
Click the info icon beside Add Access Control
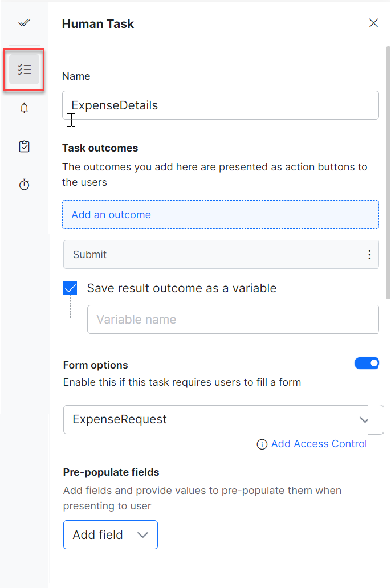click(x=262, y=444)
